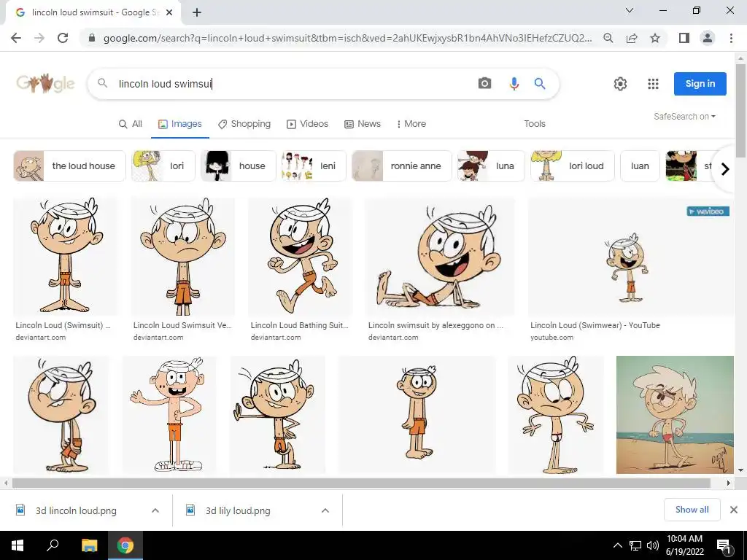
Task: Switch to the News tab
Action: pyautogui.click(x=363, y=124)
